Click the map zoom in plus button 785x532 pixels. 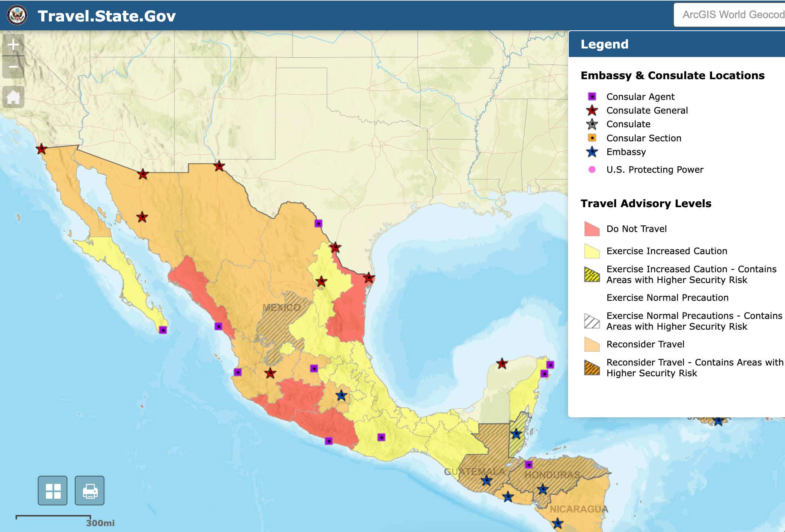(13, 45)
